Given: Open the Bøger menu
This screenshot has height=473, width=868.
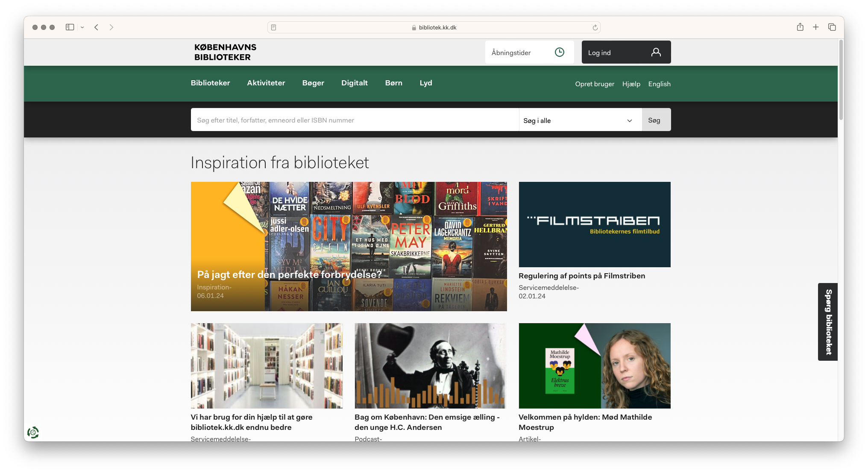Looking at the screenshot, I should pos(313,83).
